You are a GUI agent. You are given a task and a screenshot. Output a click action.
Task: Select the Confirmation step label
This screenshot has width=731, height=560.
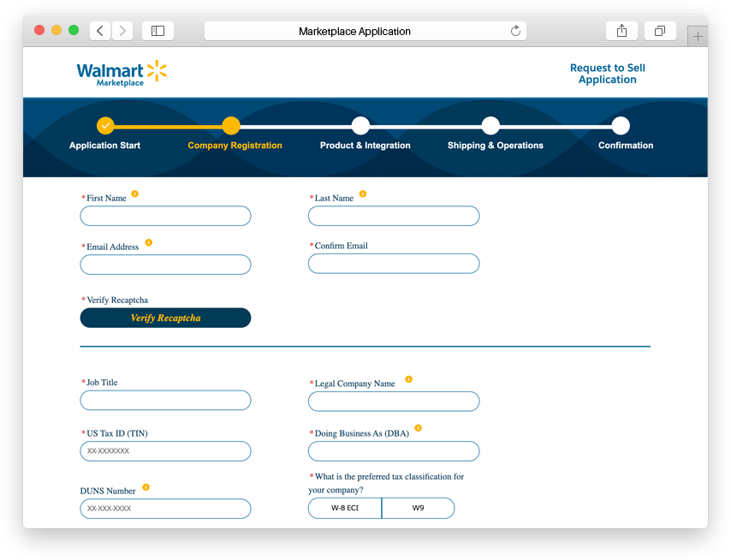point(626,146)
